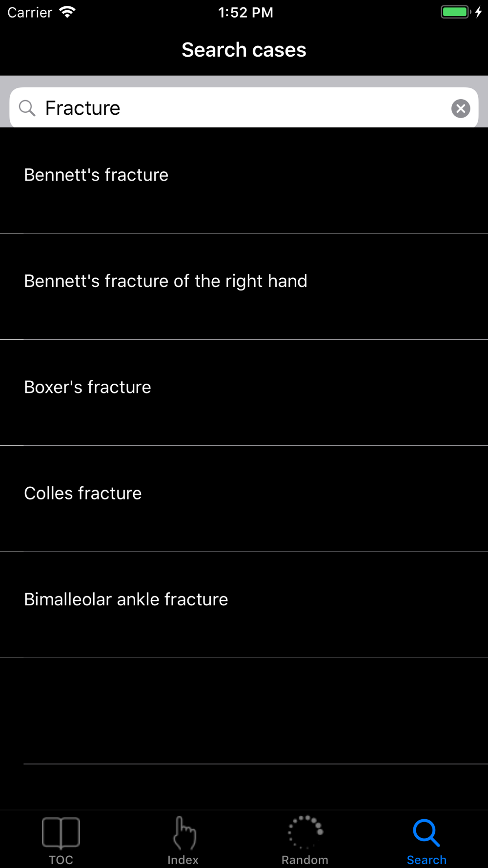Tap the Search cases title

click(244, 50)
